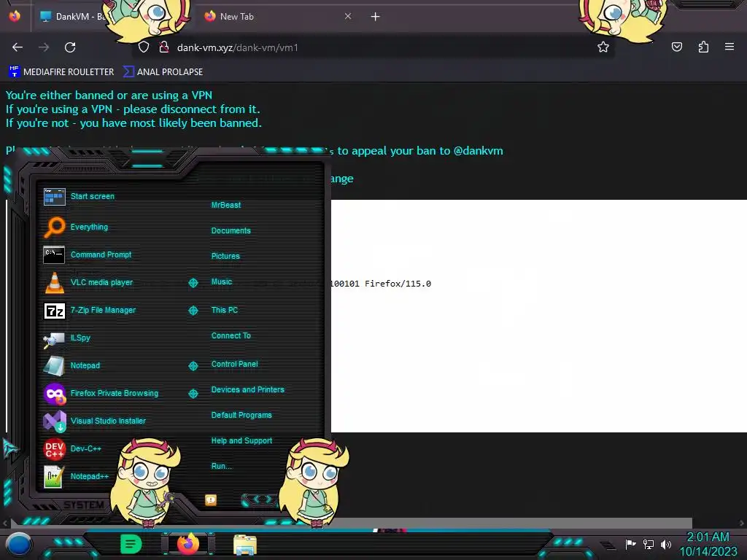The image size is (747, 560).
Task: Open MEDIAFIRE ROULETTER bookmark
Action: (x=61, y=72)
